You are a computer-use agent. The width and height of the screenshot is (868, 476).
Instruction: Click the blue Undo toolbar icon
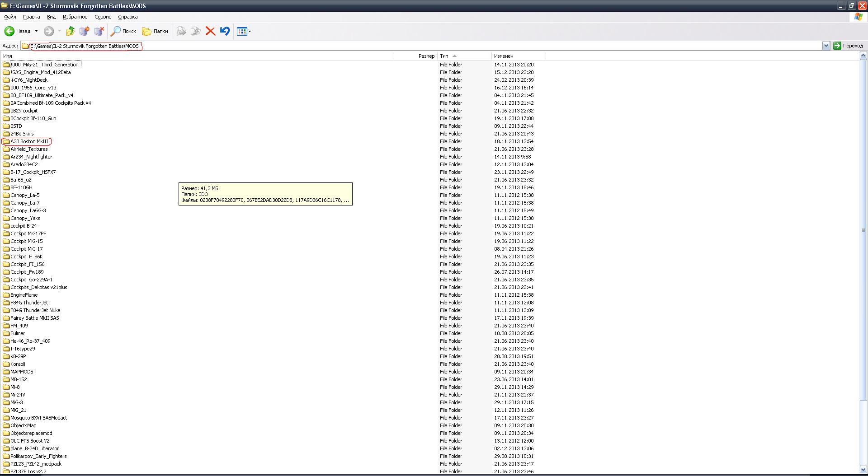tap(225, 31)
